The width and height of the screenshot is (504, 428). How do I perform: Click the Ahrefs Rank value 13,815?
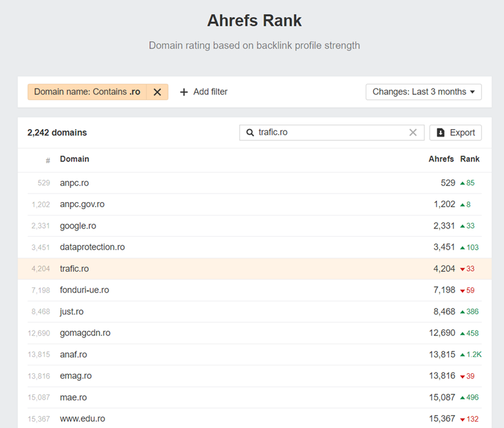[x=442, y=354]
